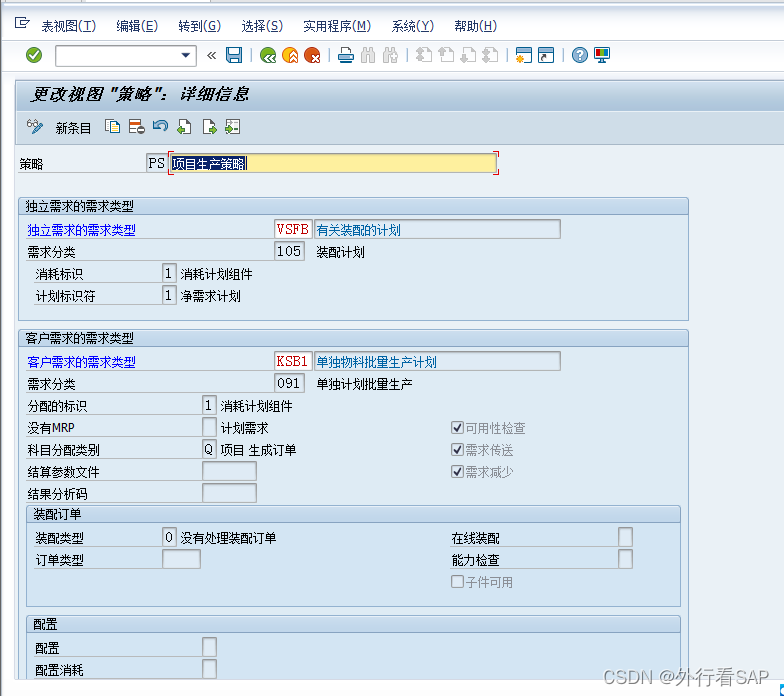The height and width of the screenshot is (696, 784).
Task: Click the 新条目 button
Action: coord(73,128)
